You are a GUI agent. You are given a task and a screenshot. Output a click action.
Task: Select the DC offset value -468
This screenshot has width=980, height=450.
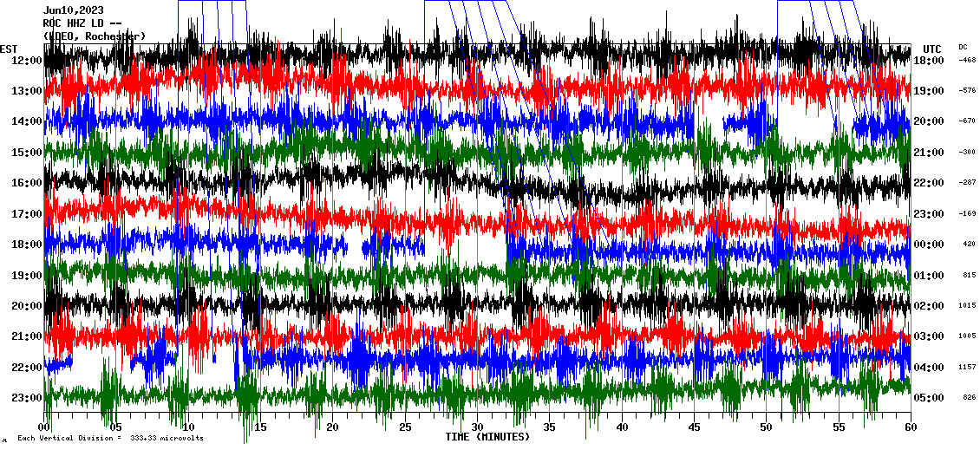(967, 61)
